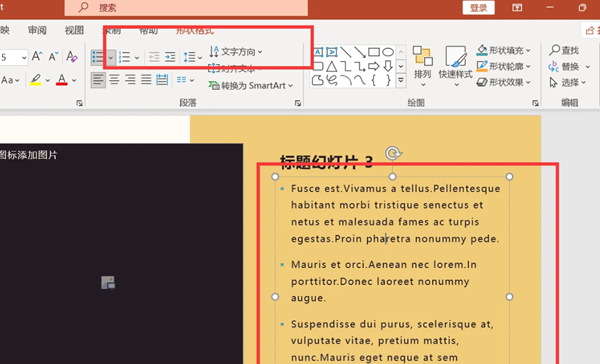The height and width of the screenshot is (364, 600).
Task: Open the 排列 arrange menu
Action: click(422, 66)
